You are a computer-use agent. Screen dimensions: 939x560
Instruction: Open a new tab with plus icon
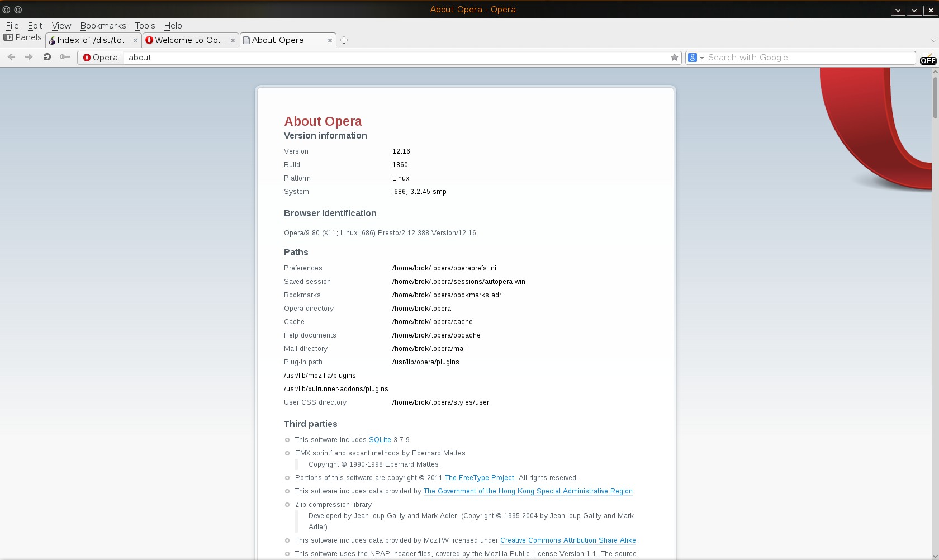(x=344, y=40)
